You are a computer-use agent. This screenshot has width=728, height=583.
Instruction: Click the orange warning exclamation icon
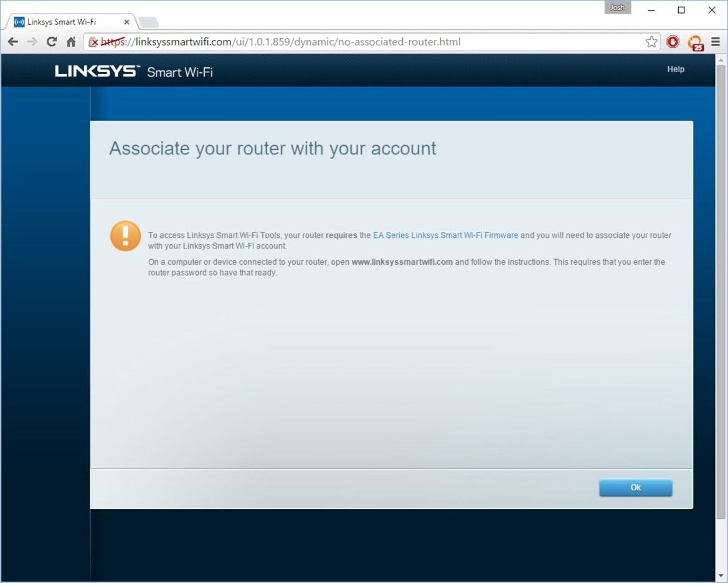(x=125, y=236)
